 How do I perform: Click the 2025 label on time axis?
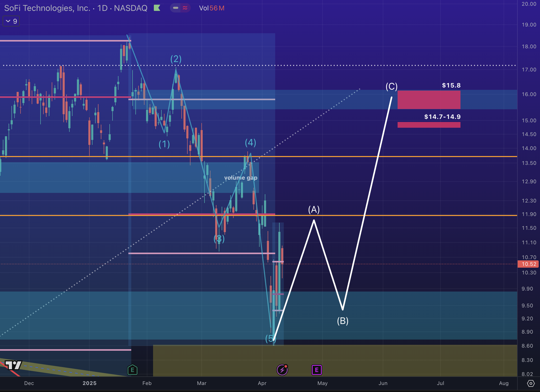click(89, 383)
